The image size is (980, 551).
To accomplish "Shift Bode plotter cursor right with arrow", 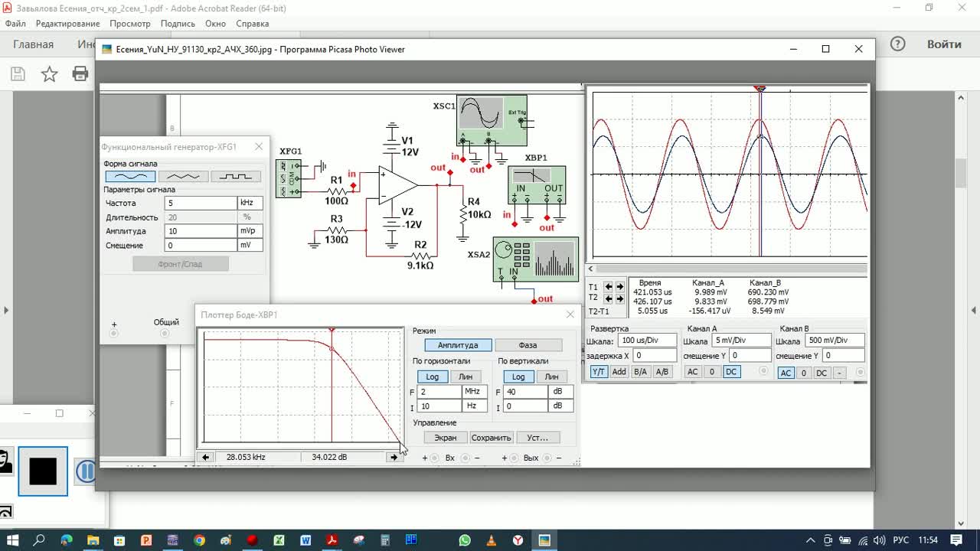I will point(394,457).
